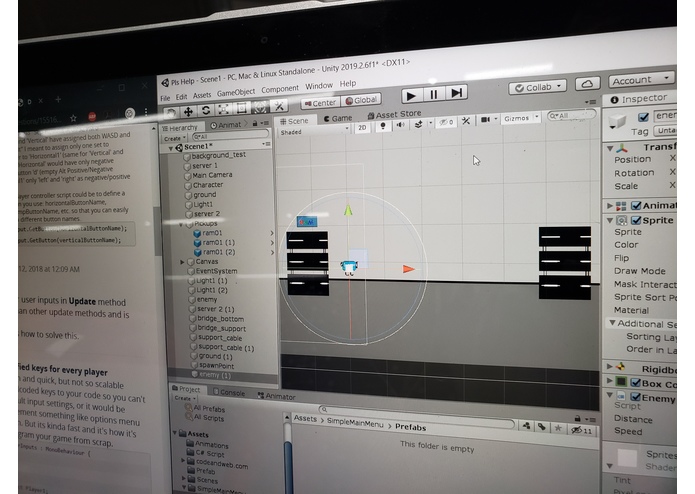Collapse the Sprite Renderer component
This screenshot has height=494, width=695.
610,220
